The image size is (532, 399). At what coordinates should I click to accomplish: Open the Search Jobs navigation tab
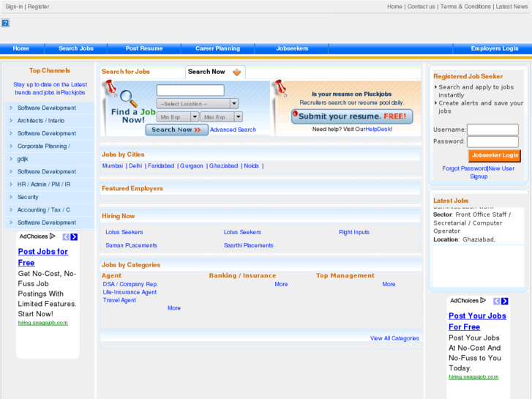coord(76,48)
